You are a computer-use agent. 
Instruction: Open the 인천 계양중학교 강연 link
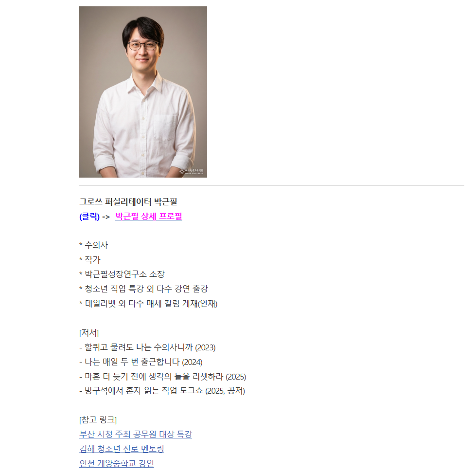[x=116, y=463]
